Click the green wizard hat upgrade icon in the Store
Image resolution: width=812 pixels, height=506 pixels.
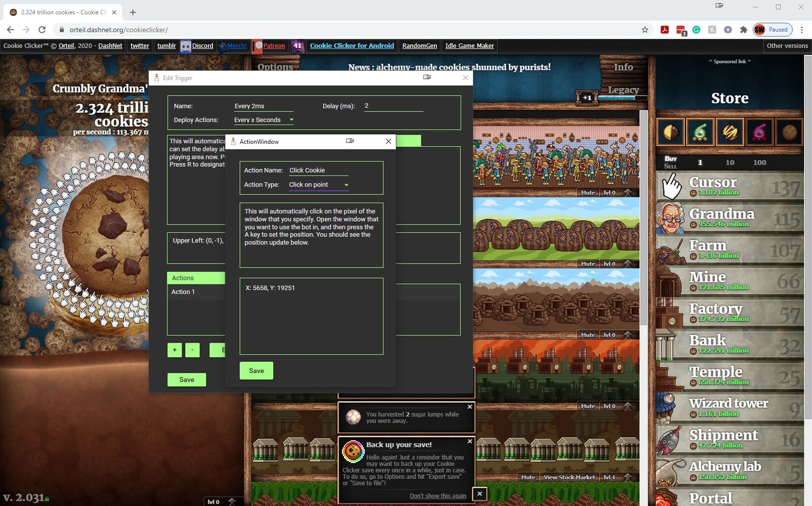pyautogui.click(x=700, y=132)
